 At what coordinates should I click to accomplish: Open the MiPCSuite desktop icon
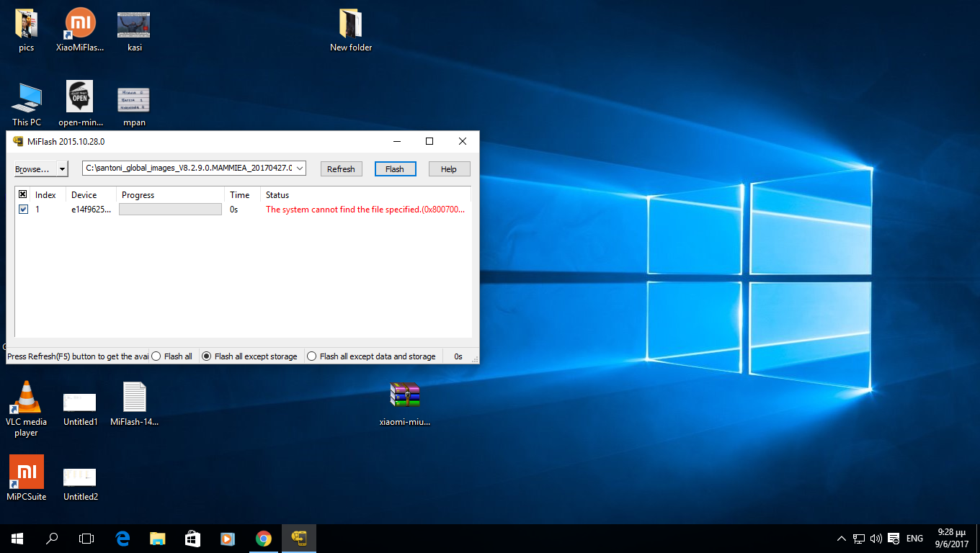click(x=27, y=472)
